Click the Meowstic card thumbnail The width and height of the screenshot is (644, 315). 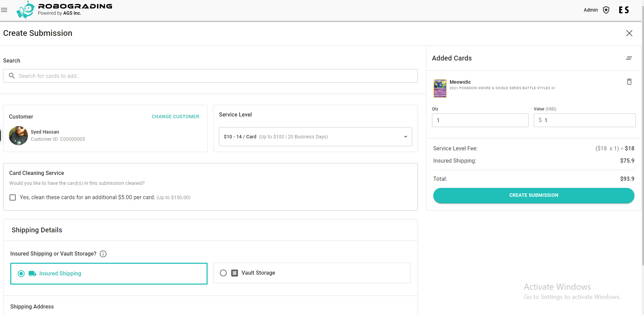440,88
